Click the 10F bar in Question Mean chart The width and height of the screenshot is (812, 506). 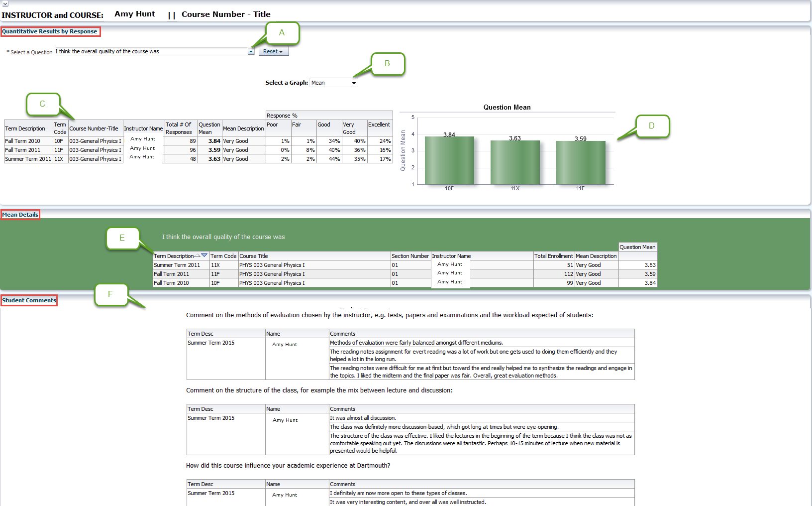[x=449, y=160]
